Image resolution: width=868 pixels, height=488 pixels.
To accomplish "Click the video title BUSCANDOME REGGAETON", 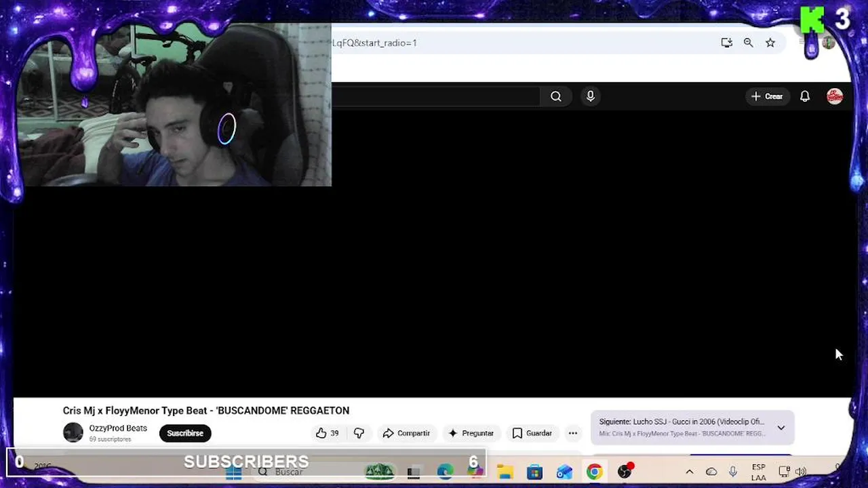I will (206, 411).
